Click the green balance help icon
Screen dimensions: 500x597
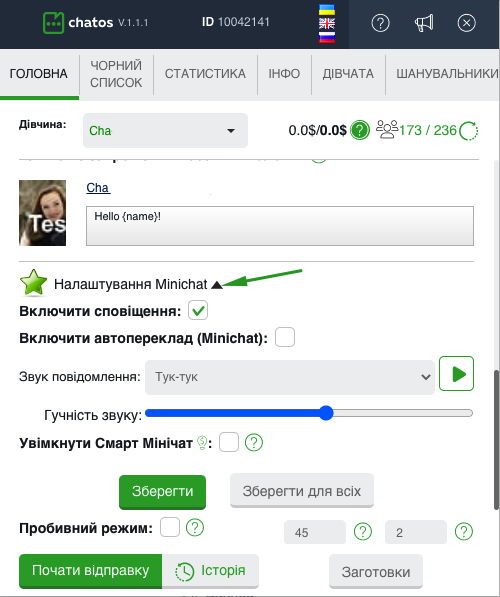[x=360, y=130]
